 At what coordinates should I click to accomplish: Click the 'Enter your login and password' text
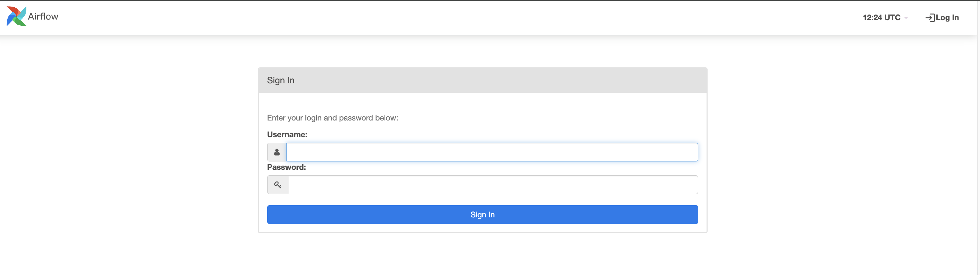pyautogui.click(x=332, y=118)
